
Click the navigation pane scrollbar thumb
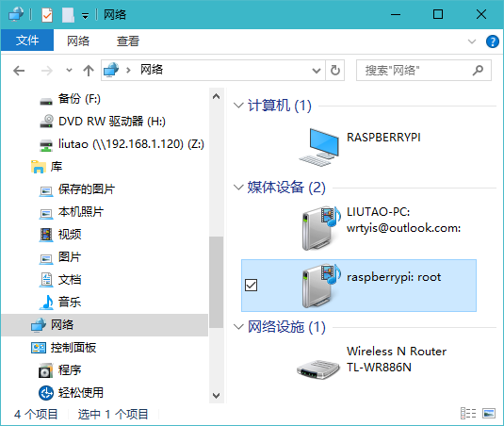click(217, 283)
